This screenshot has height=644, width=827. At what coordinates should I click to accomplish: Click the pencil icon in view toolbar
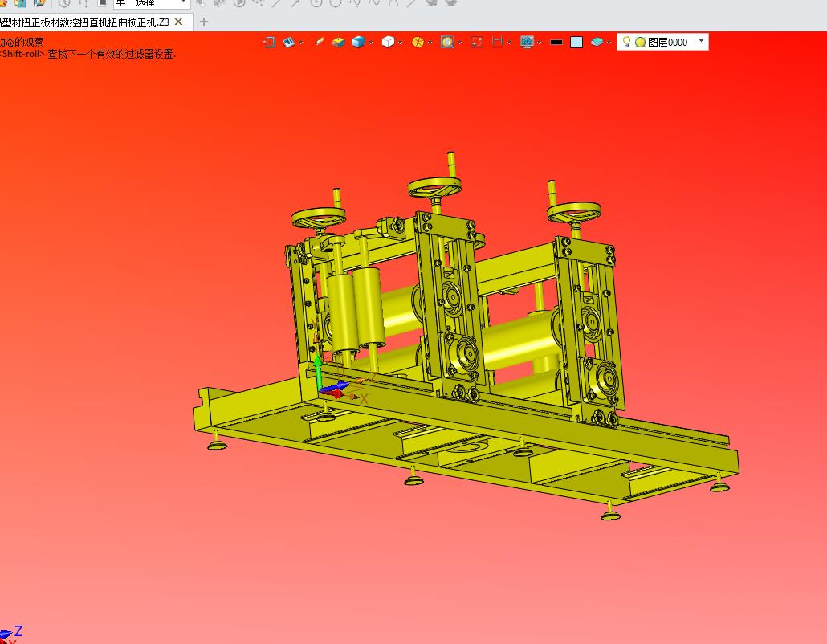click(x=320, y=42)
